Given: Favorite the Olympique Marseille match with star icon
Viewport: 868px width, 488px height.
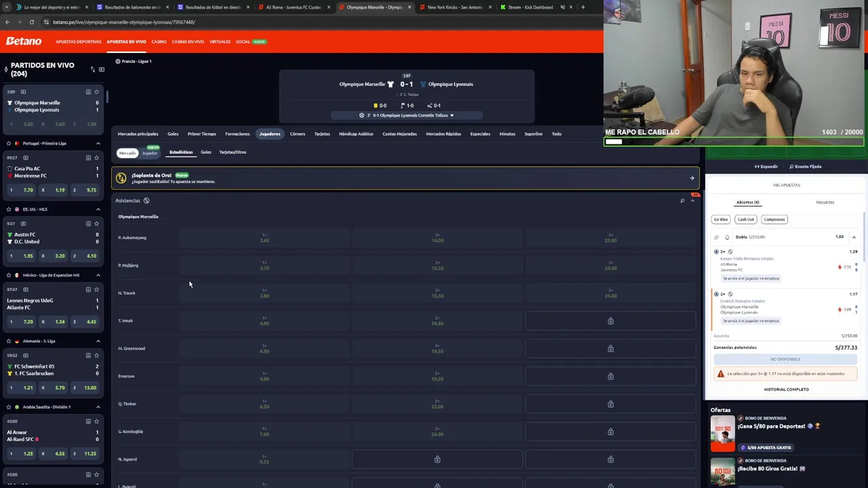Looking at the screenshot, I should pos(96,91).
